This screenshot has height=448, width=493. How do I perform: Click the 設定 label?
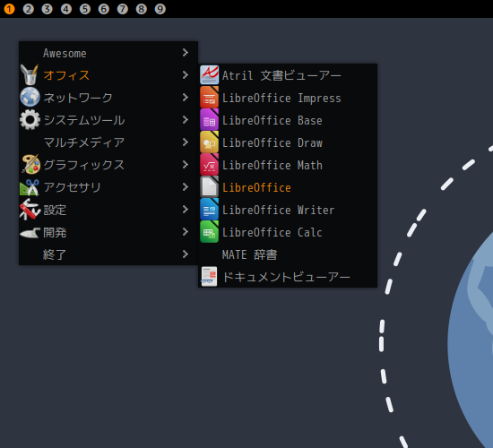click(55, 210)
